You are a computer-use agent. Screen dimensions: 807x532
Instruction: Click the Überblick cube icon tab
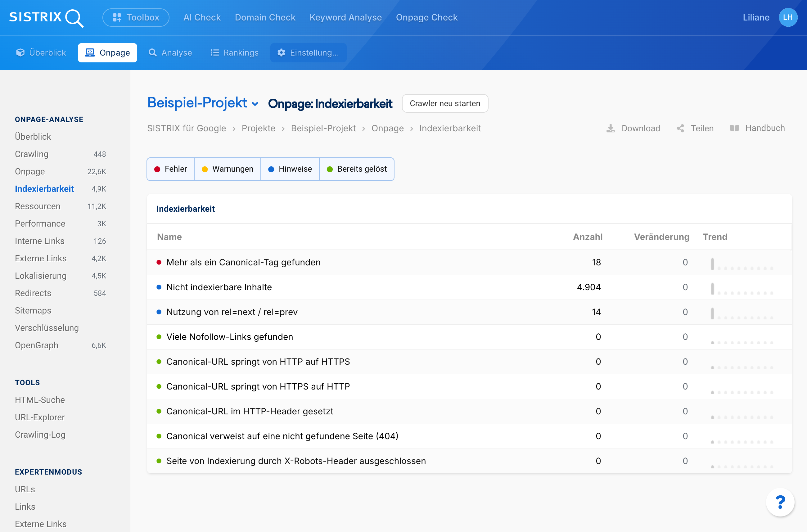[41, 52]
